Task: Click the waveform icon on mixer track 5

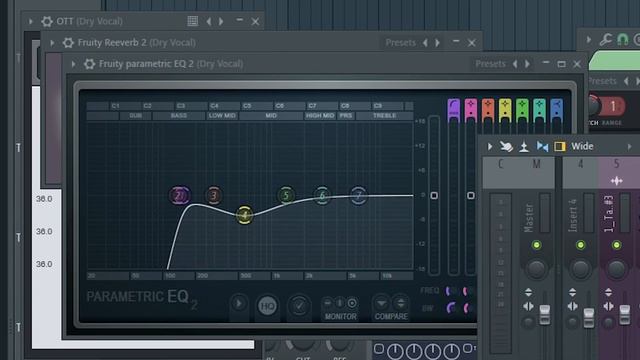Action: [616, 180]
